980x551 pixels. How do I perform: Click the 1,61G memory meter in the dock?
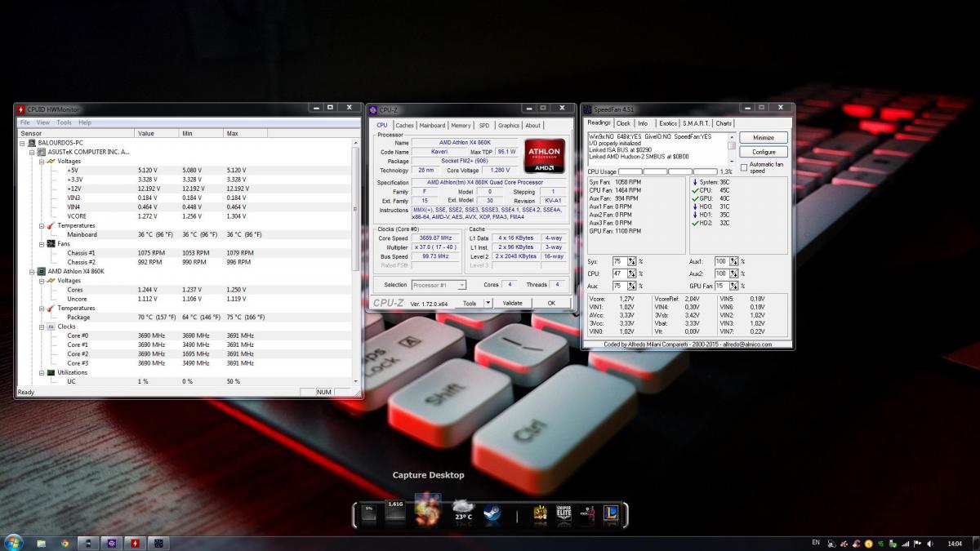pos(395,512)
